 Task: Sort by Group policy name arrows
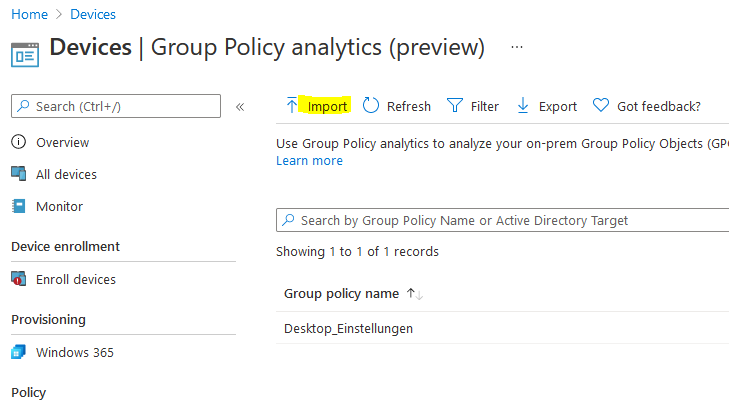click(x=415, y=294)
